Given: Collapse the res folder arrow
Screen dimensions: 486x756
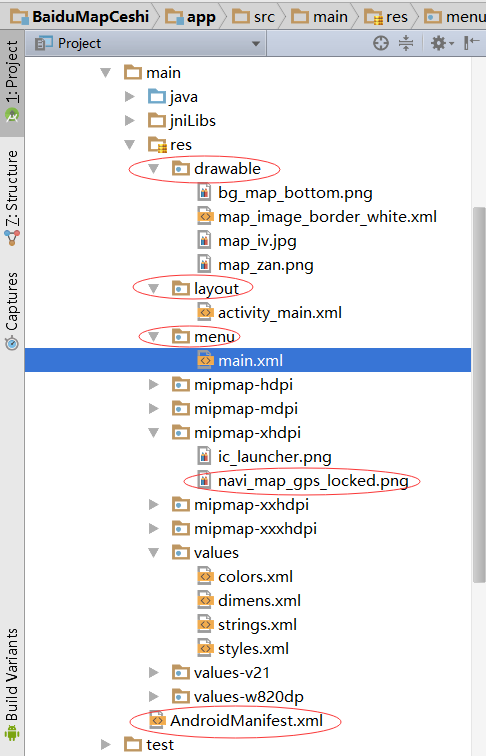Looking at the screenshot, I should [x=130, y=145].
